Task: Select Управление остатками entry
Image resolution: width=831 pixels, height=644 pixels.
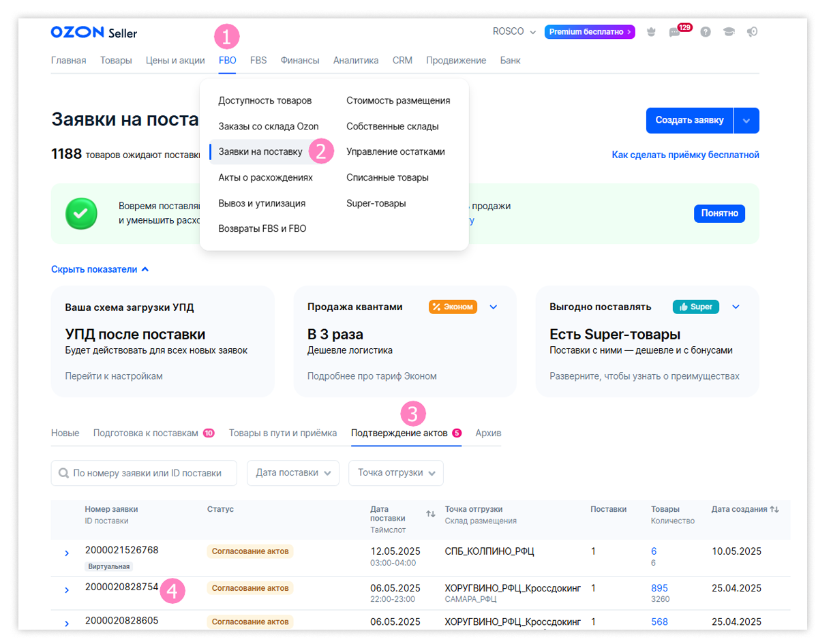Action: (x=395, y=151)
